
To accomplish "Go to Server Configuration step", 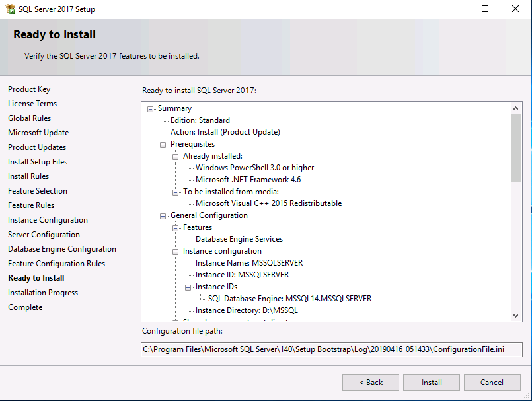I will pos(44,235).
